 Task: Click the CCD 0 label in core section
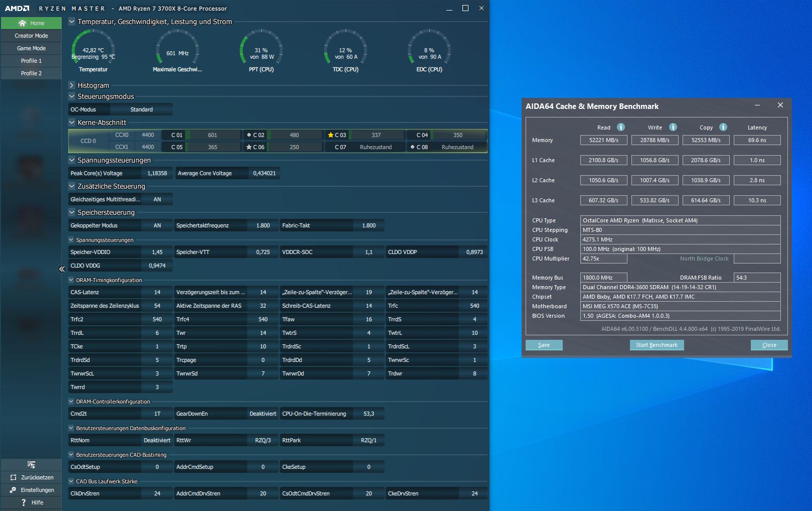tap(88, 141)
